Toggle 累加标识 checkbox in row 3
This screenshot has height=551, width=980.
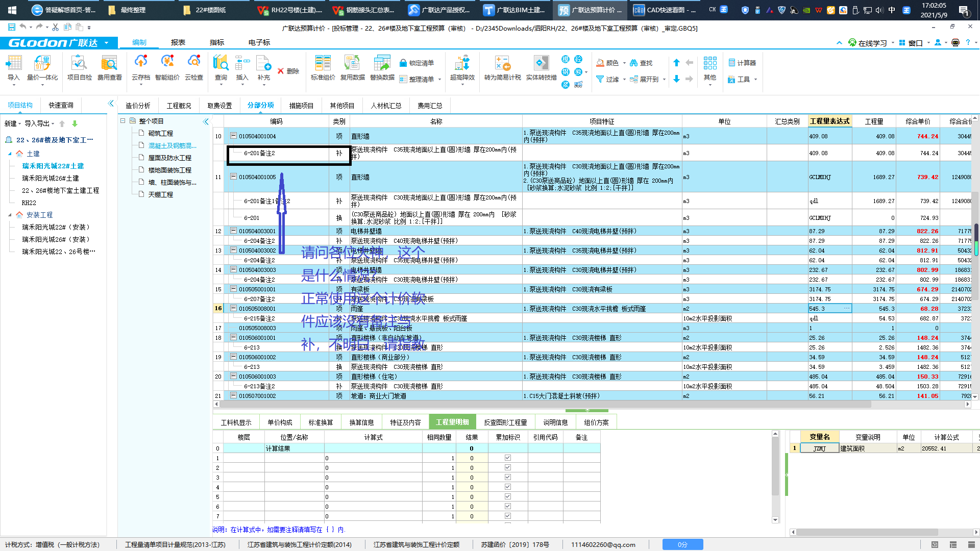click(507, 477)
